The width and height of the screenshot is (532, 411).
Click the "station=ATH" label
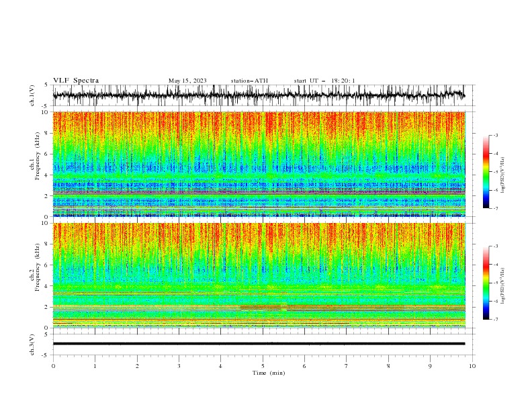pos(249,81)
